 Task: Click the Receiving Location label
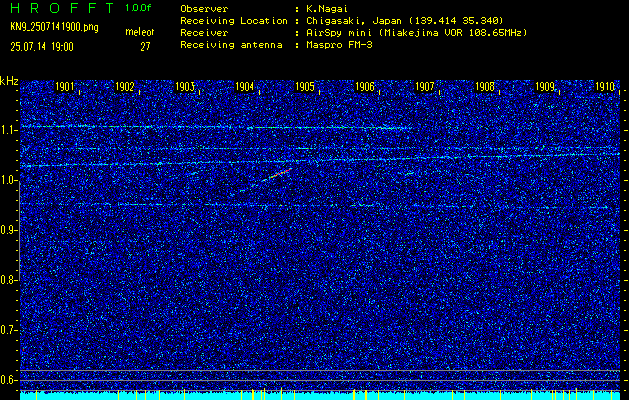pos(234,21)
